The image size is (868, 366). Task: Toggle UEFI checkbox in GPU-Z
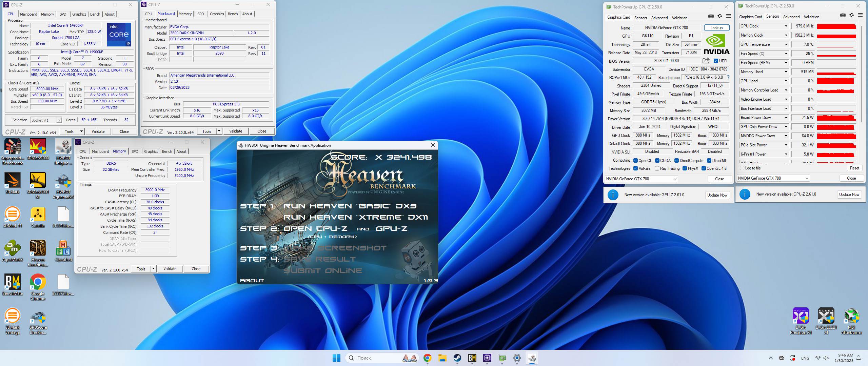click(716, 61)
